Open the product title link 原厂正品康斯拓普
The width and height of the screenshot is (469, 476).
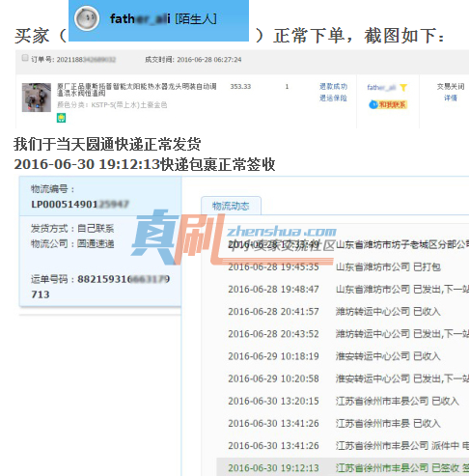(137, 90)
